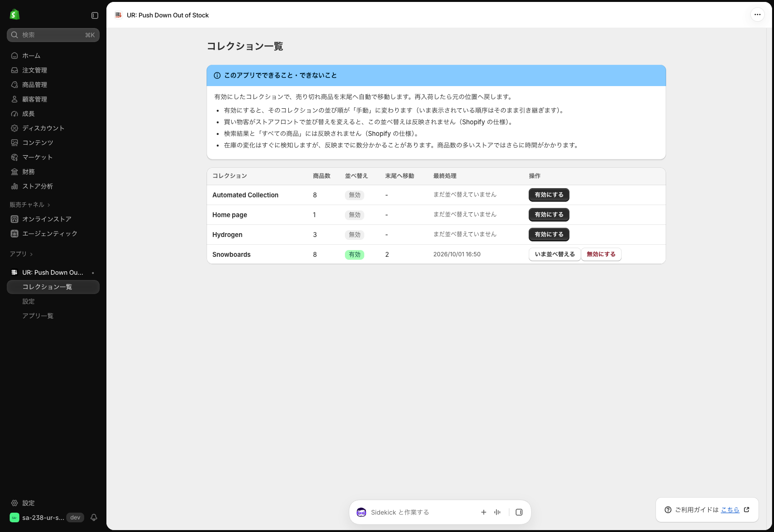Open the three-dot more actions menu
Image resolution: width=774 pixels, height=532 pixels.
[758, 15]
